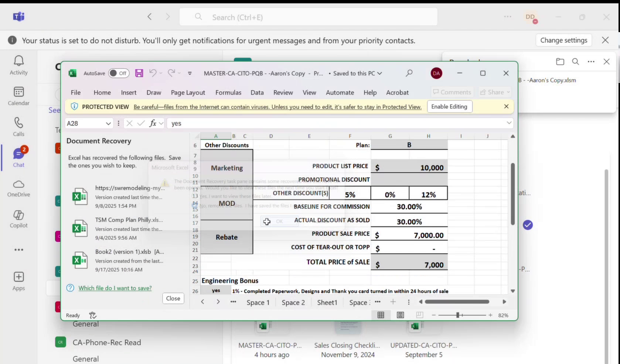This screenshot has width=620, height=364.
Task: Click the Redo icon
Action: point(171,73)
